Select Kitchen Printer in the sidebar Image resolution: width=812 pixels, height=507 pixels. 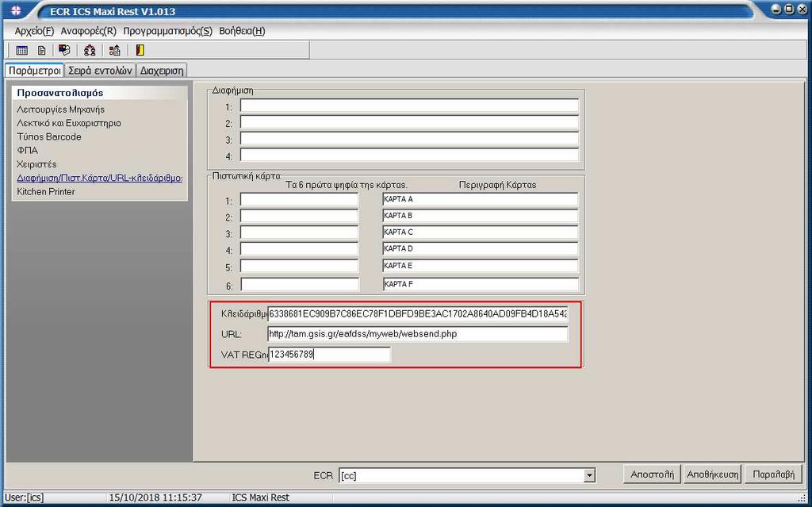coord(46,192)
